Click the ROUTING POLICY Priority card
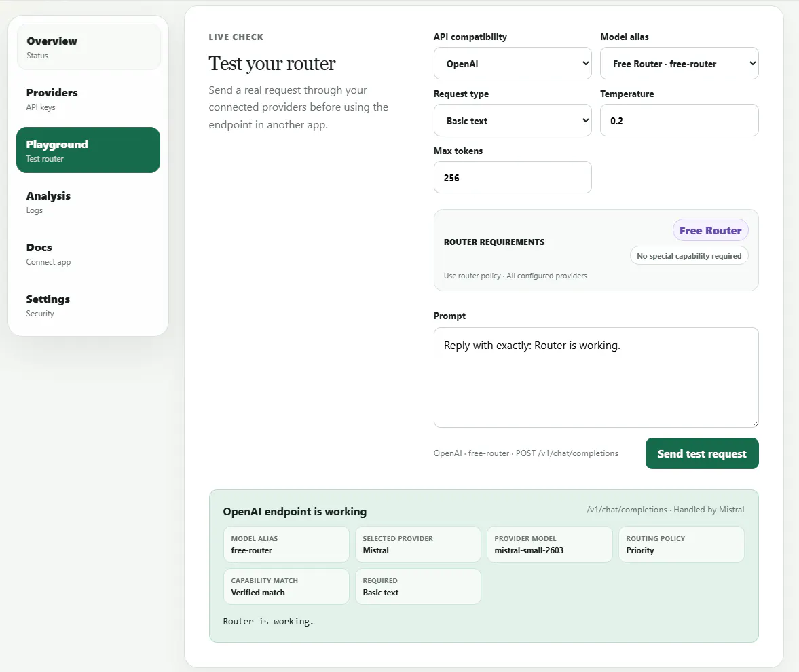Screen dimensions: 799x672 pyautogui.click(x=682, y=544)
